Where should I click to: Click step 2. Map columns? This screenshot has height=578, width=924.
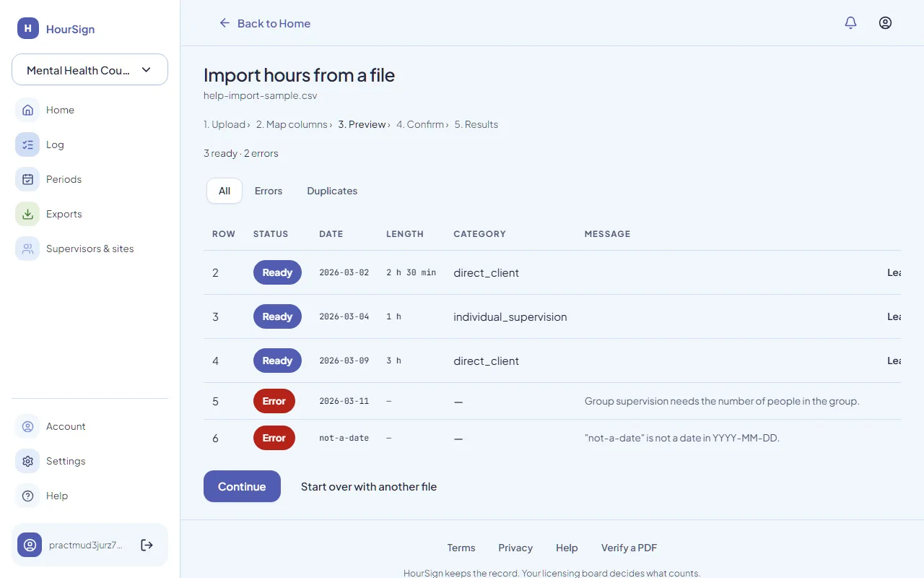(292, 124)
